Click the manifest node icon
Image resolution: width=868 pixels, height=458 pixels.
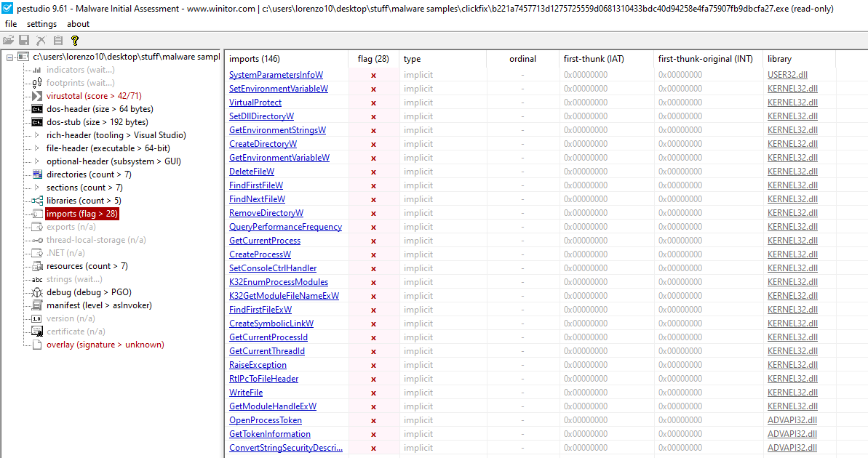[37, 305]
